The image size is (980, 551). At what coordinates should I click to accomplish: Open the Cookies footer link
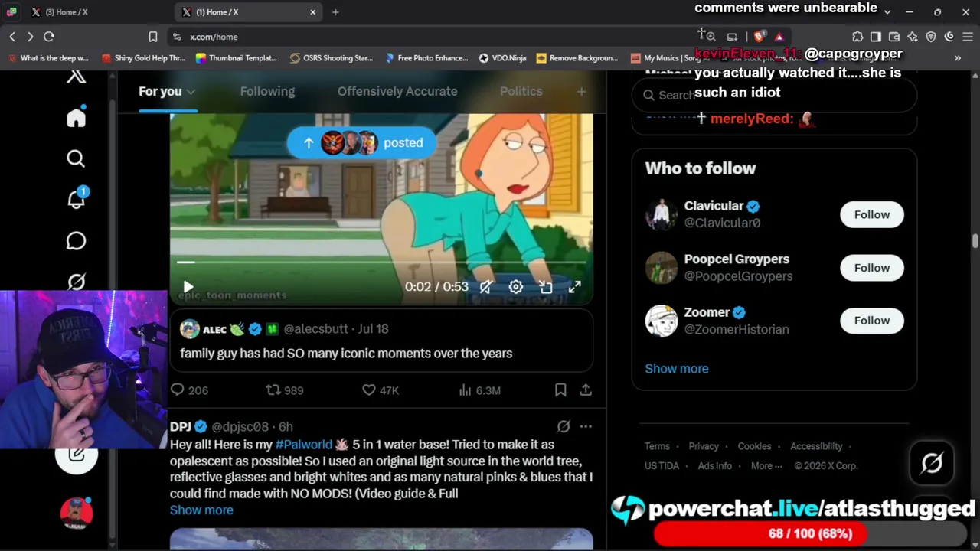(754, 446)
